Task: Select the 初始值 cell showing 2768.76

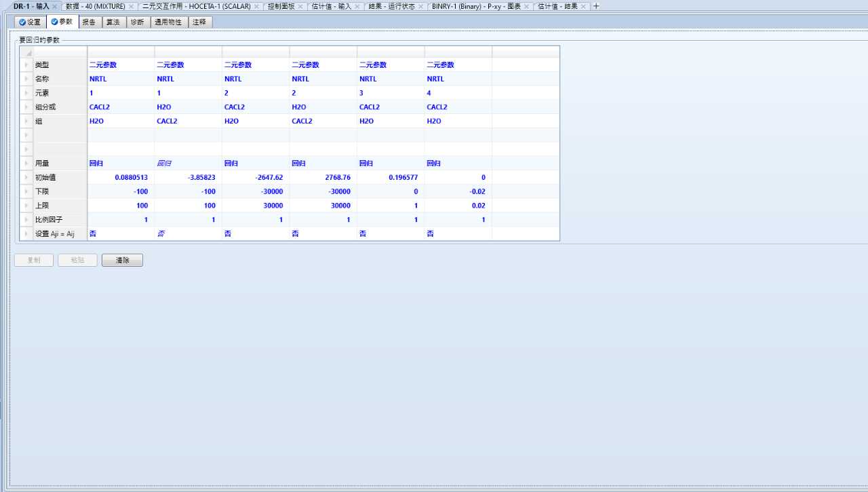Action: click(323, 177)
